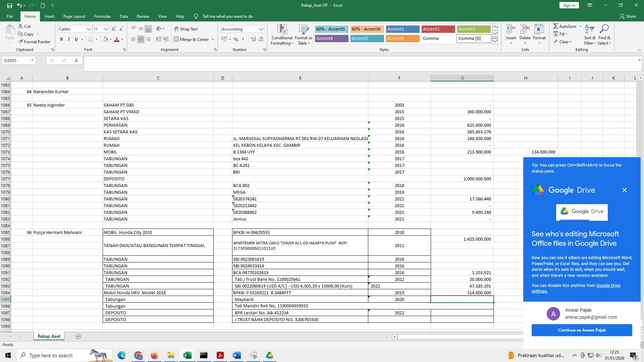Select the Rekap Aset sheet tab
This screenshot has height=362, width=644.
point(49,336)
